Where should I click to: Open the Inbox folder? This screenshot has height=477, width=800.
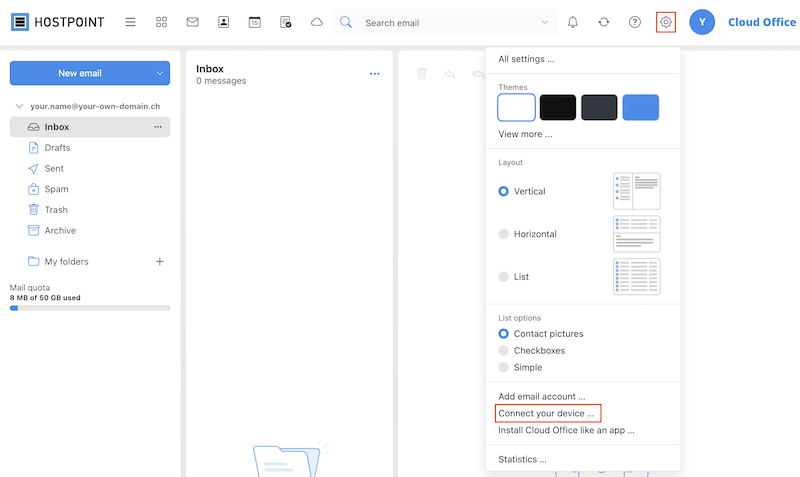[x=90, y=127]
